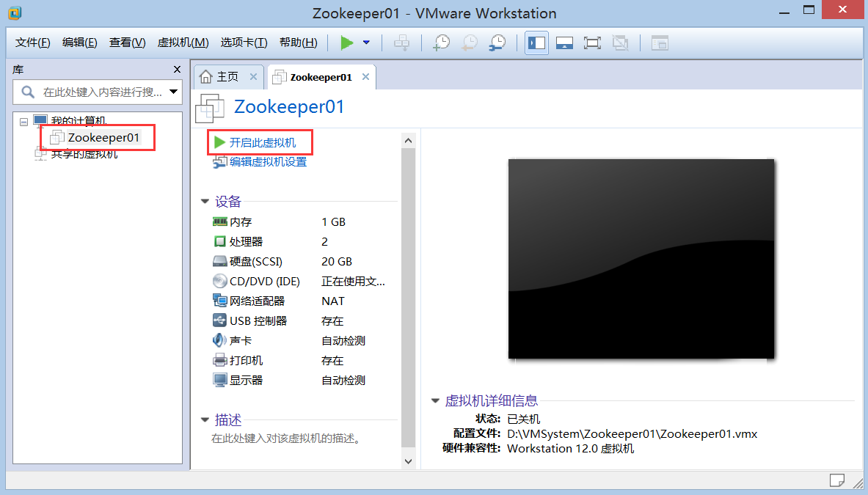Click the VMware app icon in title bar
This screenshot has height=495, width=868.
pos(15,12)
